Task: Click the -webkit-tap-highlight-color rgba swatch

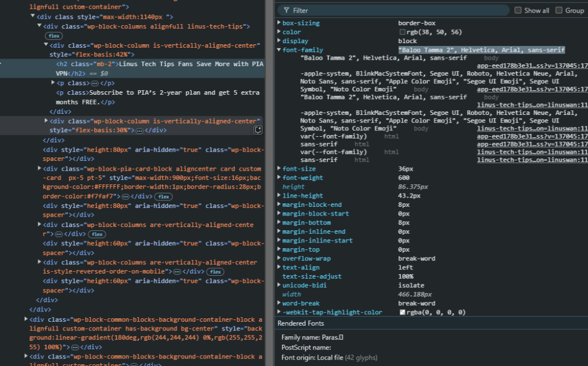Action: [x=403, y=313]
